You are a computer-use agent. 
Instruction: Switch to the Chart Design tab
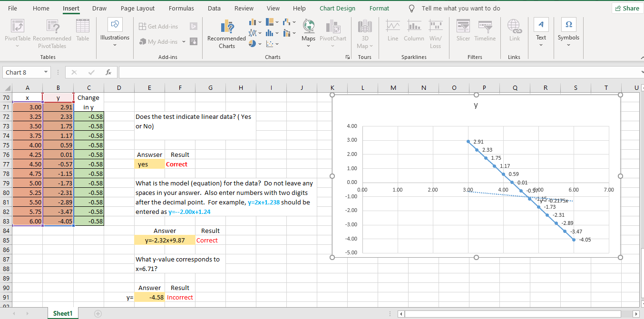[x=337, y=8]
